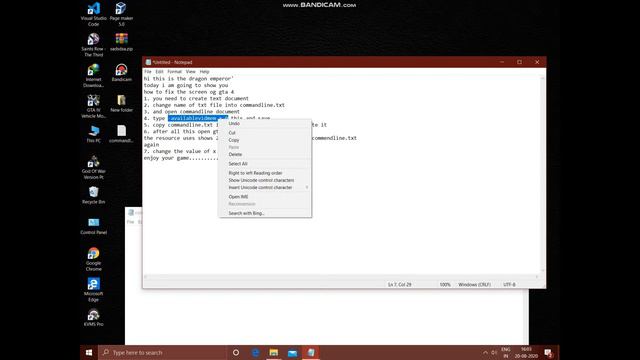Image resolution: width=640 pixels, height=360 pixels.
Task: Click the taskbar clock and date
Action: (x=526, y=352)
